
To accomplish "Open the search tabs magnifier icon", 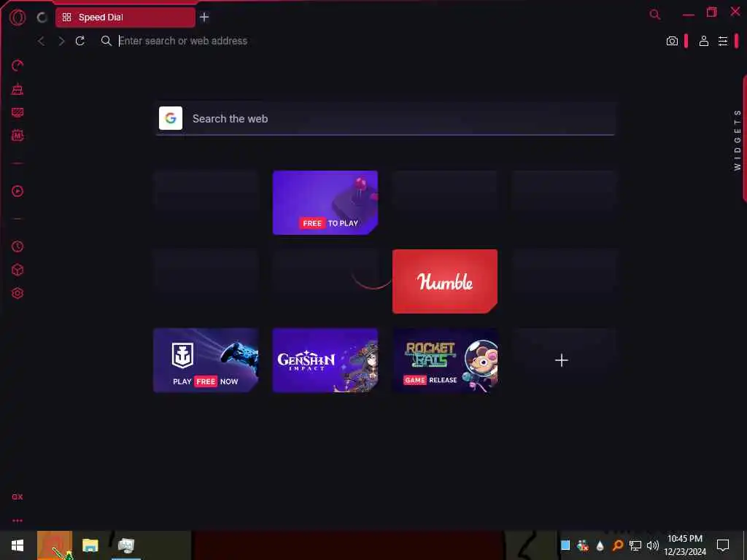I will (655, 15).
